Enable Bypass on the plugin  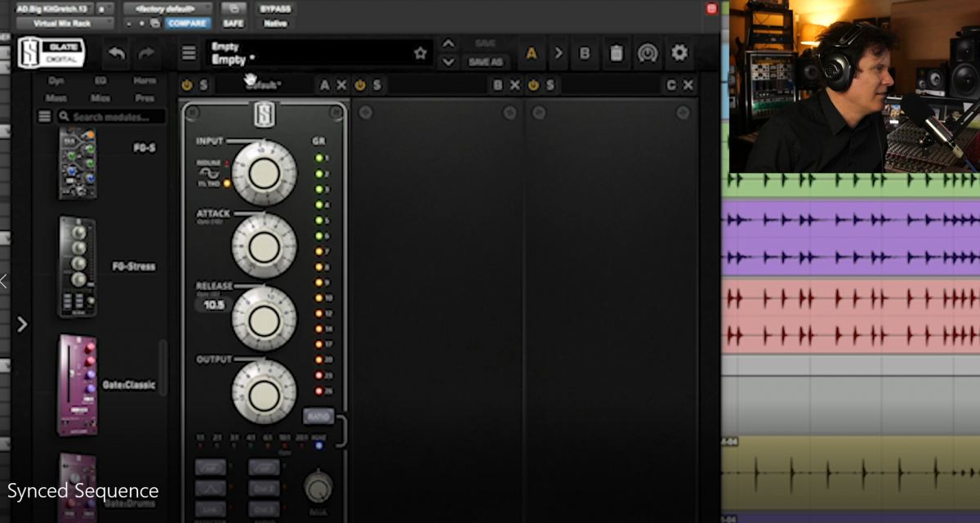point(274,8)
